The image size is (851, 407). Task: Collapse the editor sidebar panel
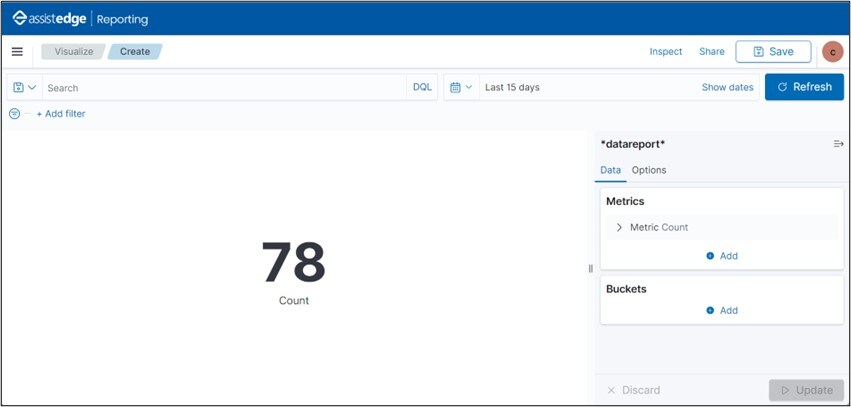click(839, 144)
